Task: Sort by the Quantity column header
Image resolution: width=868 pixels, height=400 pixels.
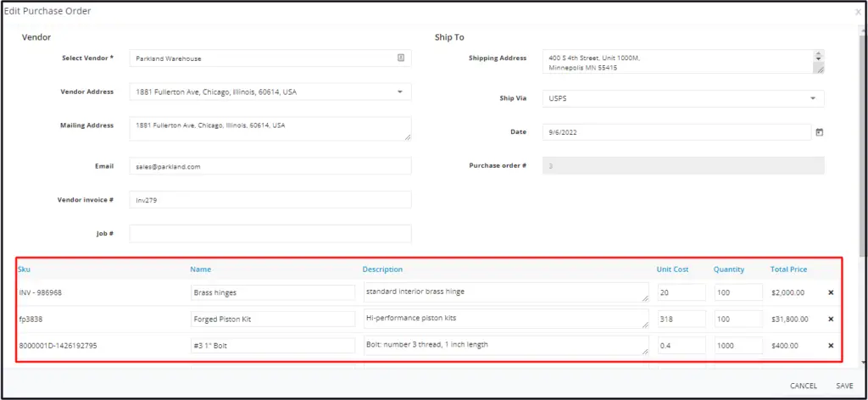Action: click(728, 269)
